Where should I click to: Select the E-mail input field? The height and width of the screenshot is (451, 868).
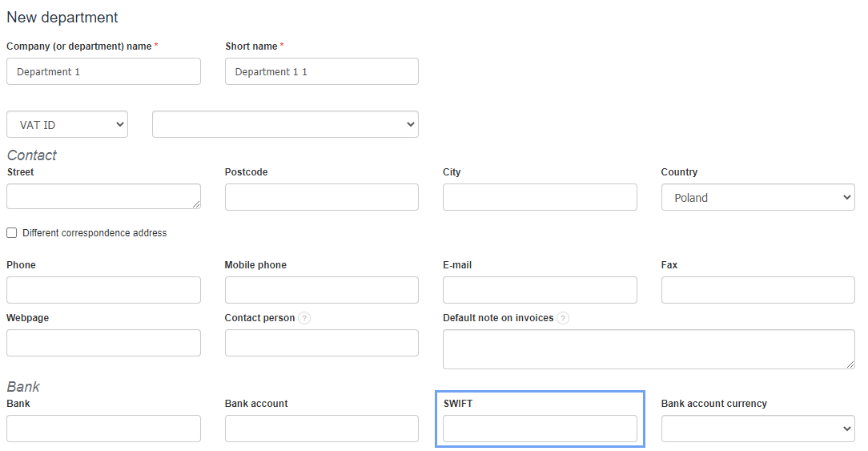coord(540,290)
